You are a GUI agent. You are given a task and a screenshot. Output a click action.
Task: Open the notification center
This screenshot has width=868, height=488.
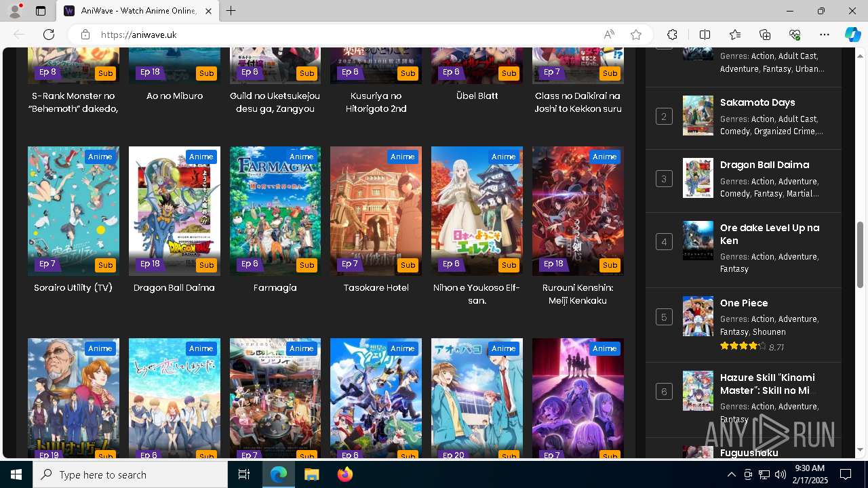(846, 474)
